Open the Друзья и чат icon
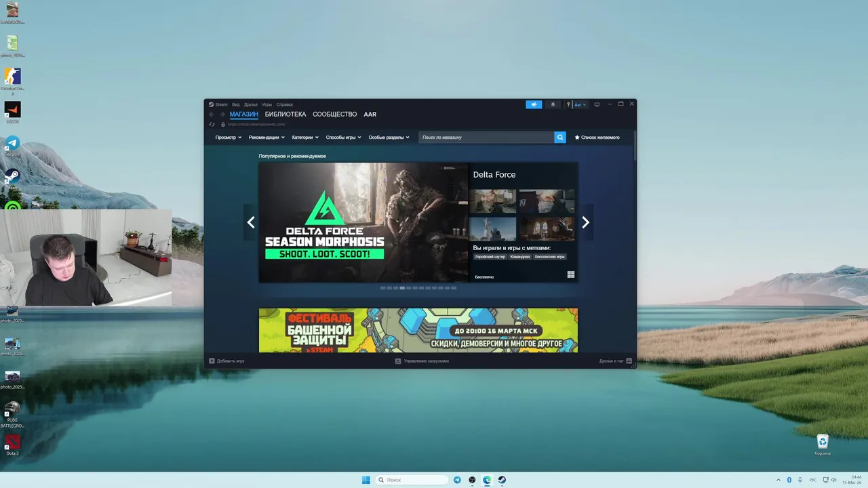This screenshot has width=868, height=488. (x=629, y=361)
